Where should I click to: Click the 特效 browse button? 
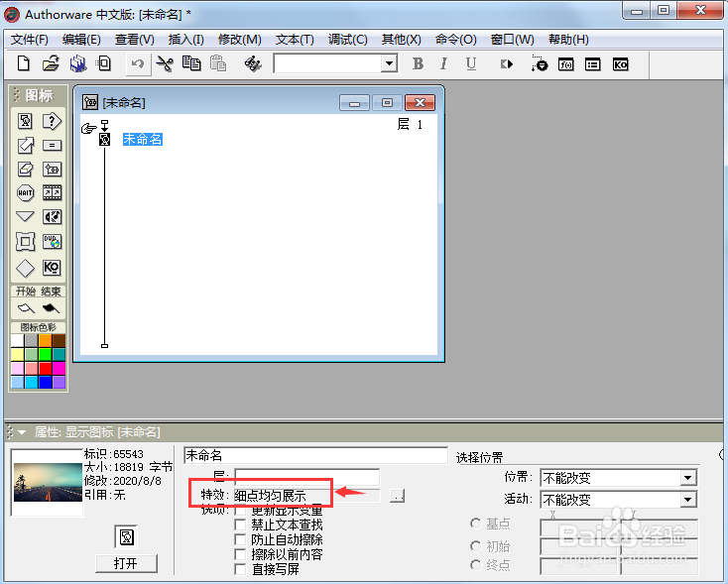pos(397,496)
